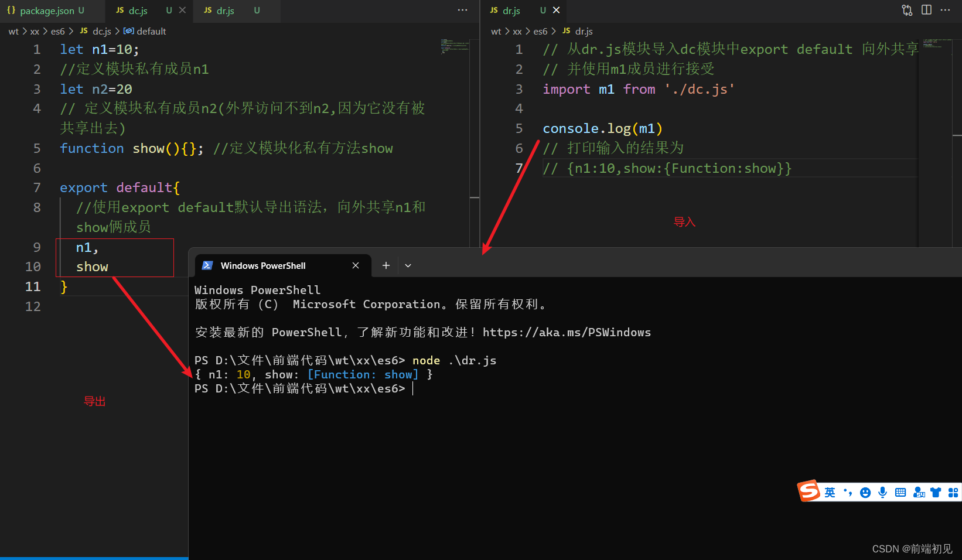Open Sogou skin shirt icon
This screenshot has height=560, width=962.
click(936, 493)
